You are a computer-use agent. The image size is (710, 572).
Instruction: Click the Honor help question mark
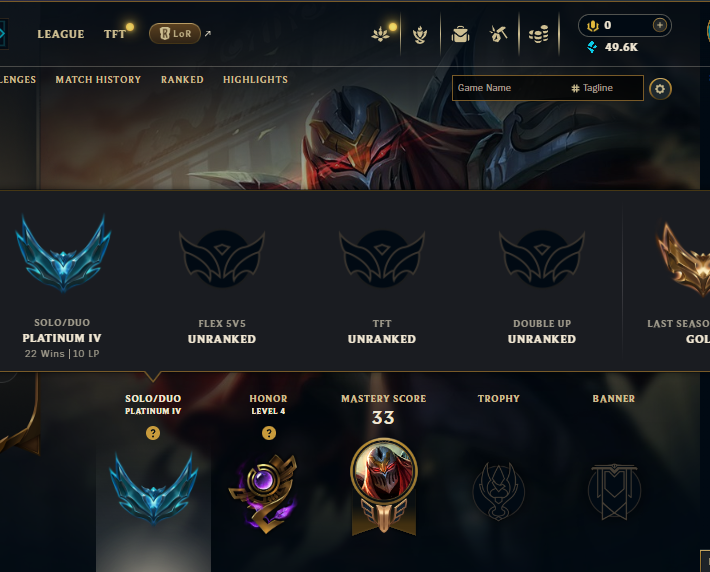(269, 433)
